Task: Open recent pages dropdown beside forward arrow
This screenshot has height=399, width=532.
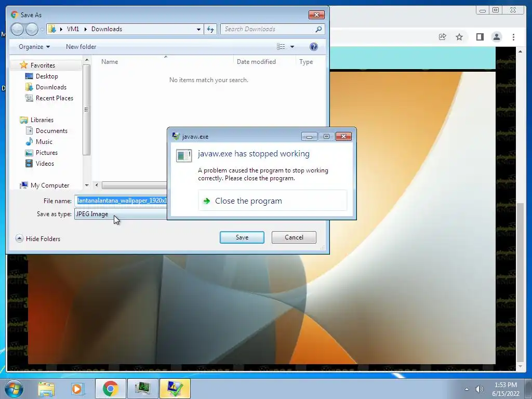Action: [42, 29]
